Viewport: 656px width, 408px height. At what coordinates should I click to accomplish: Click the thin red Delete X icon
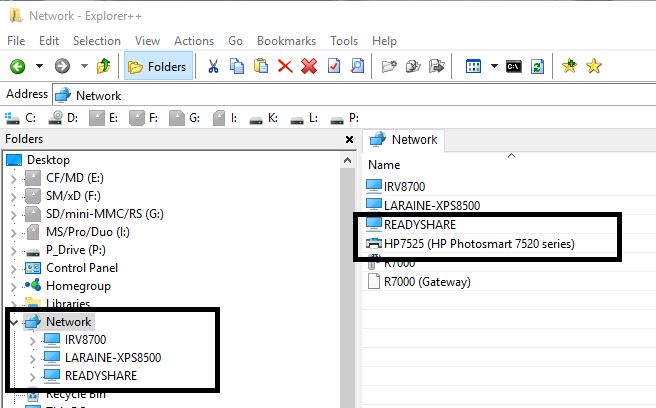(285, 66)
